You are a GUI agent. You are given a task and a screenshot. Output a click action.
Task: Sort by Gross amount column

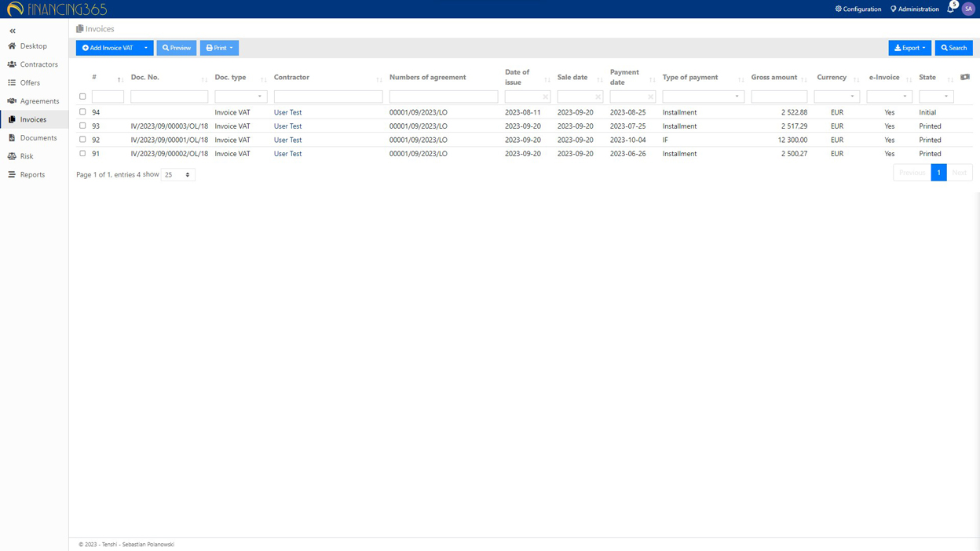[804, 79]
